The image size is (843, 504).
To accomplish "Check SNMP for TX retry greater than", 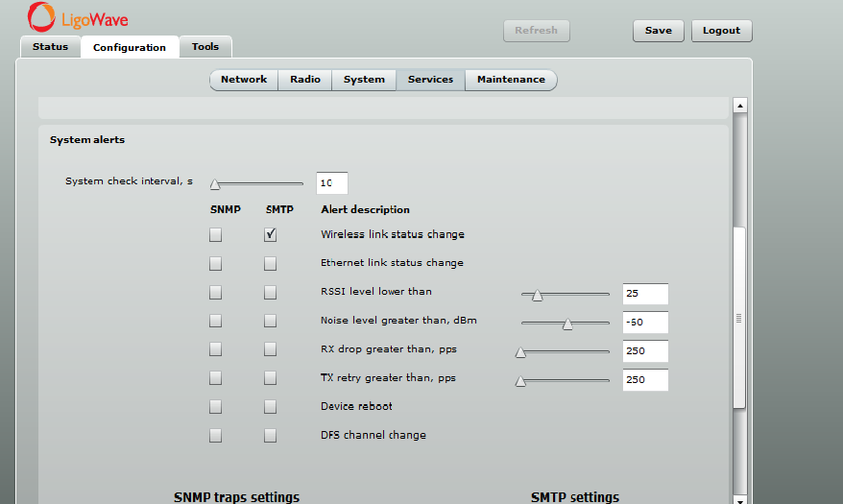I will (216, 378).
